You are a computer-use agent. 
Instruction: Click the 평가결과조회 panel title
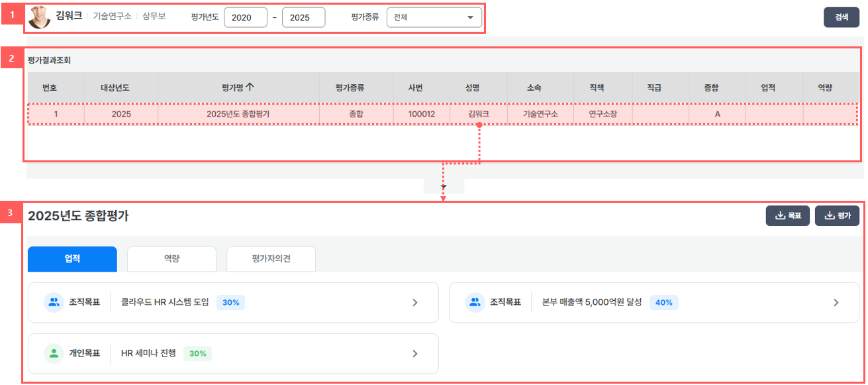point(50,60)
